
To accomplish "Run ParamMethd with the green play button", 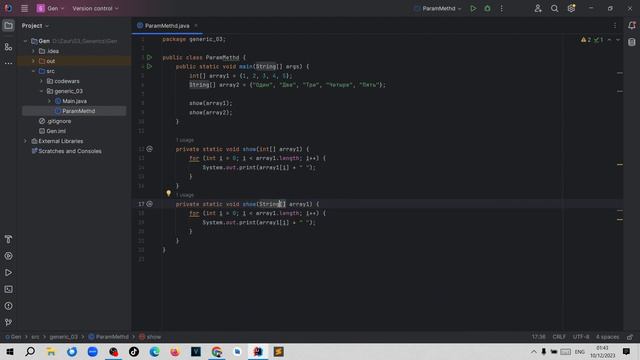I will pyautogui.click(x=473, y=8).
